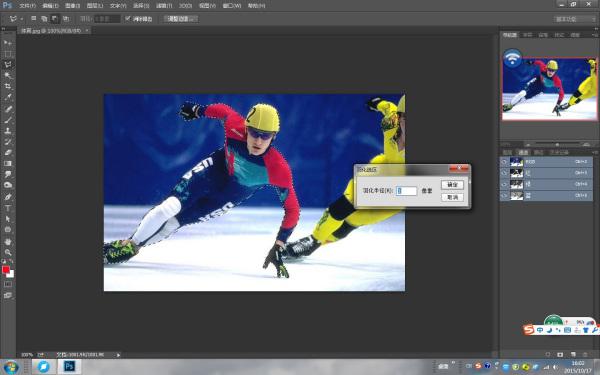Toggle visibility of the Red channel (Ctrl+3)

[x=504, y=173]
